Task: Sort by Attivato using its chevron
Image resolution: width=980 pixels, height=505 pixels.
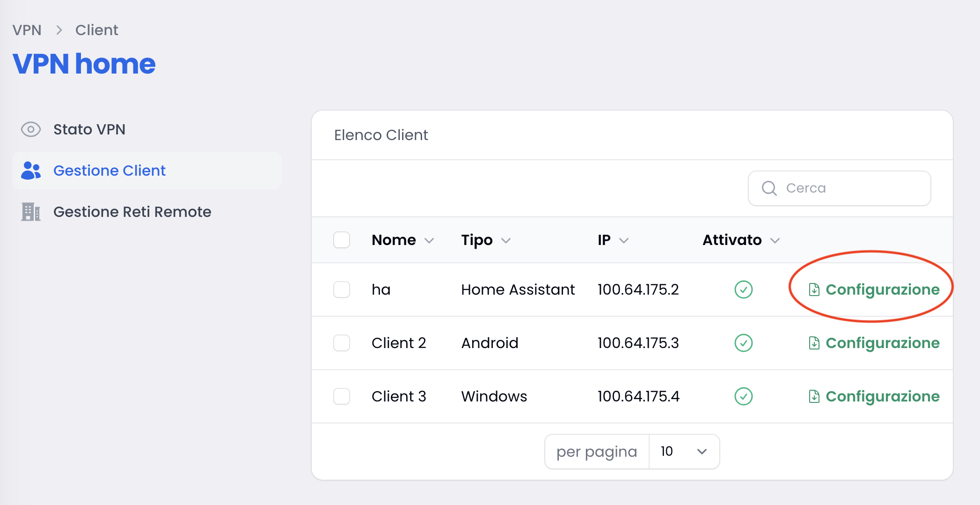Action: pos(775,241)
